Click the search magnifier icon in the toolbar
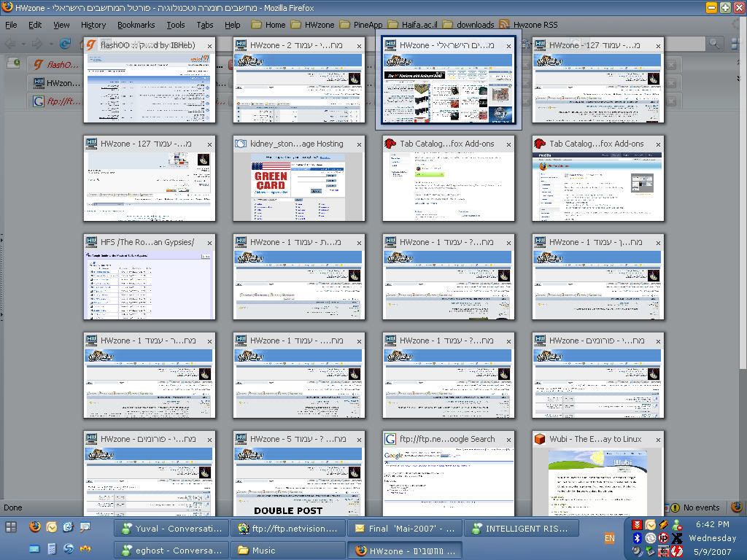The image size is (747, 560). coord(714,44)
